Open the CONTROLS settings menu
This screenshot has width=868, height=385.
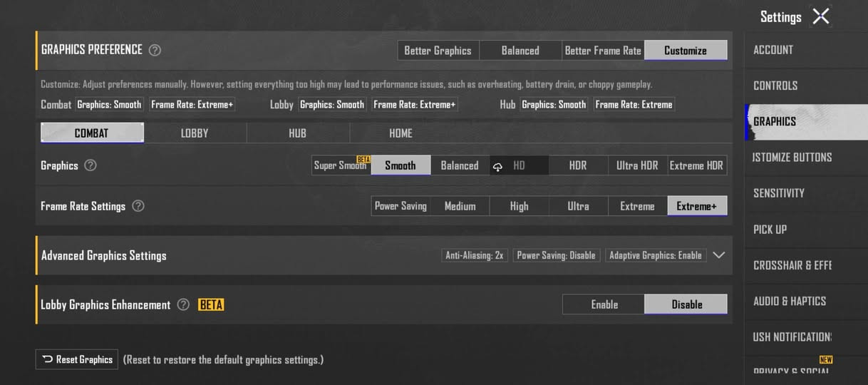[x=775, y=86]
